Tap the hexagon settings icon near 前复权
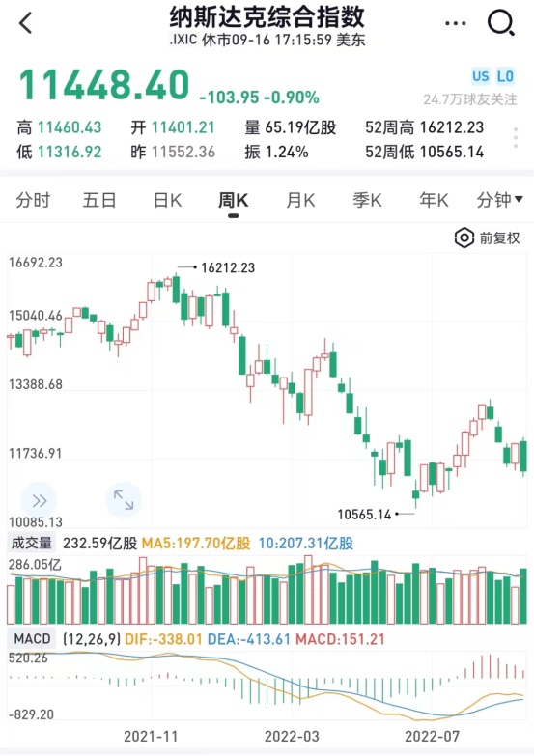The image size is (534, 756). [464, 238]
